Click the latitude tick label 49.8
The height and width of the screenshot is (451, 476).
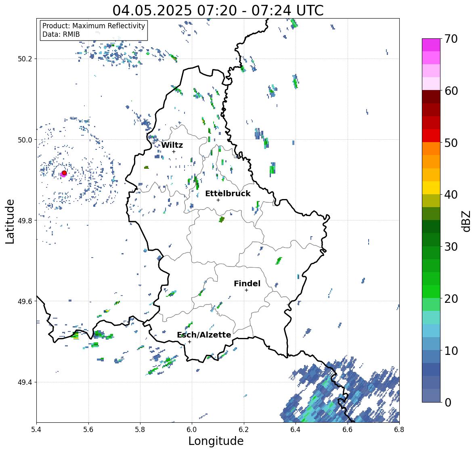(25, 220)
